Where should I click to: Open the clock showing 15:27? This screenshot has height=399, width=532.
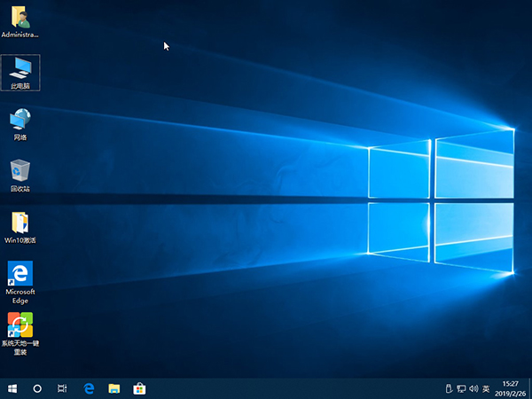click(x=510, y=389)
